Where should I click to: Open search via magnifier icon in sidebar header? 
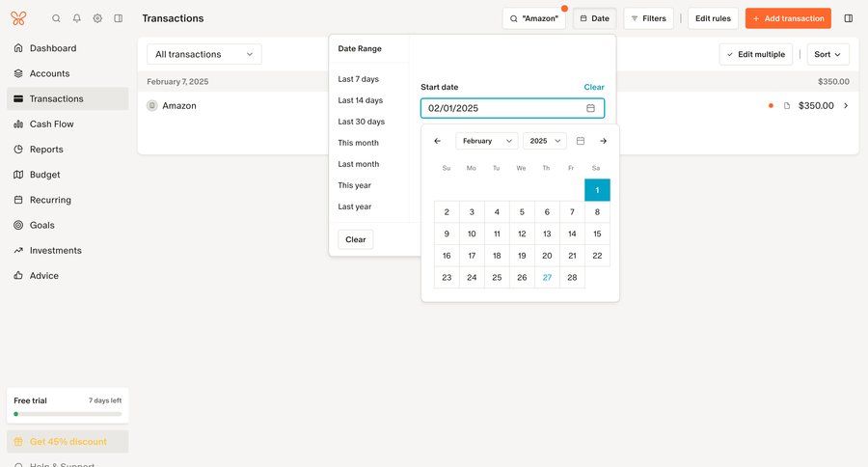(x=56, y=18)
